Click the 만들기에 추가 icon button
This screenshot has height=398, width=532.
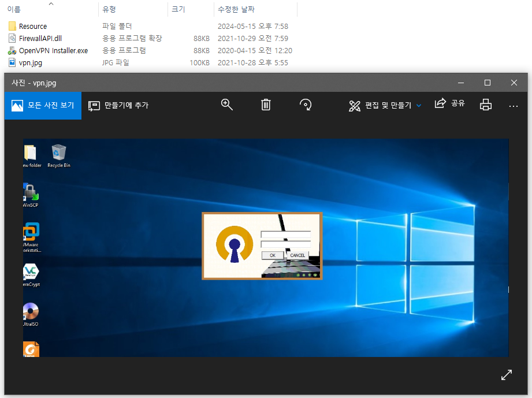tap(118, 106)
